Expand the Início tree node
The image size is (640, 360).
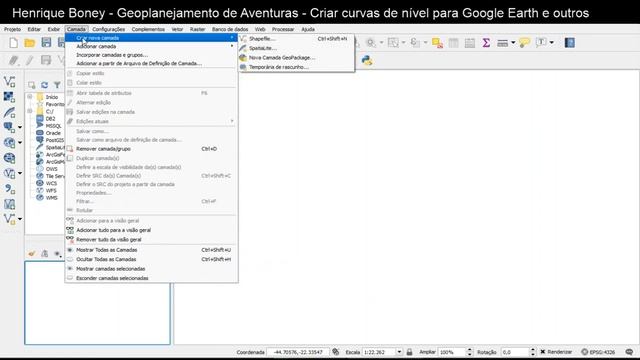[30, 97]
